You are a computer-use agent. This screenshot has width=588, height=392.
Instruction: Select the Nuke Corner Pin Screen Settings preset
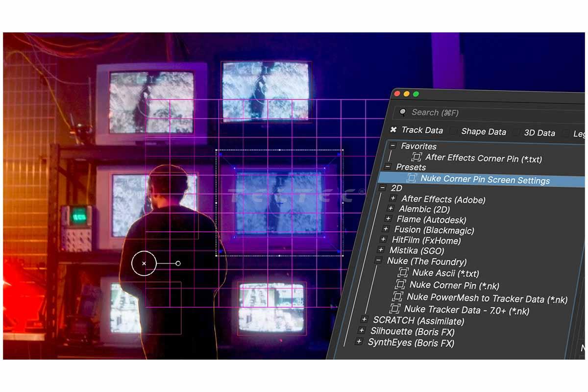click(x=485, y=180)
